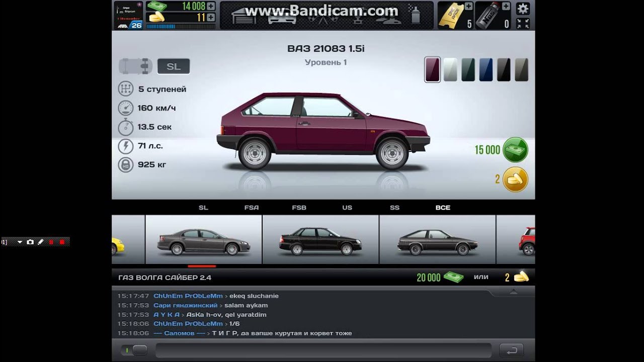Screen dimensions: 644x362
Task: Expand chat panel with up arrow
Action: 513,292
